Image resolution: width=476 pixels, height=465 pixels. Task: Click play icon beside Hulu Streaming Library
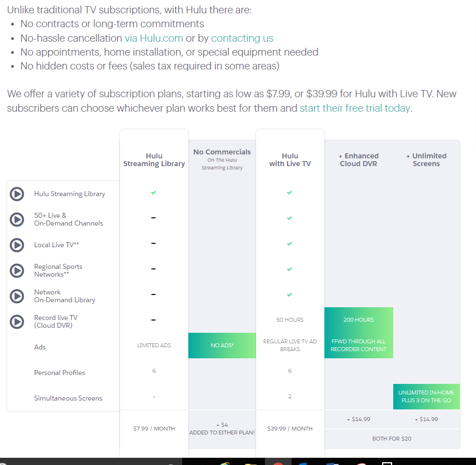click(17, 194)
